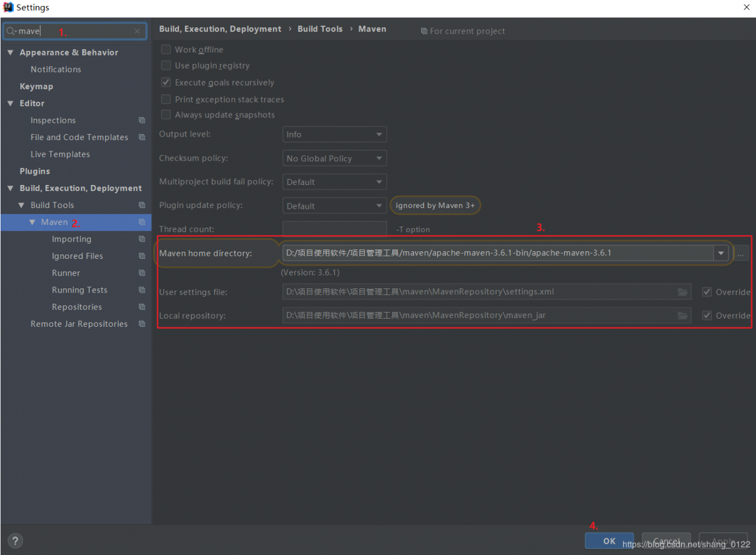
Task: Select File and Code Templates item
Action: click(x=79, y=137)
